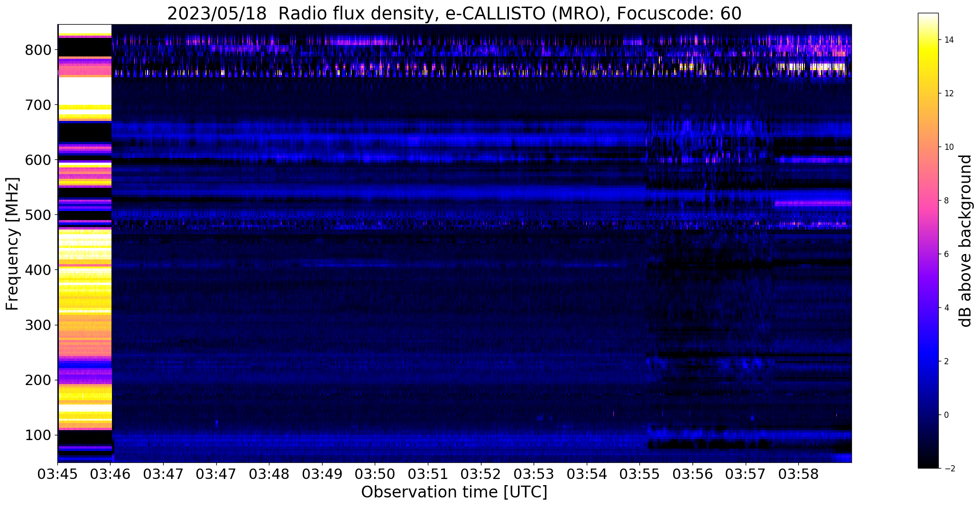Click the 03:49 time tick label
This screenshot has height=506, width=980.
(x=323, y=474)
